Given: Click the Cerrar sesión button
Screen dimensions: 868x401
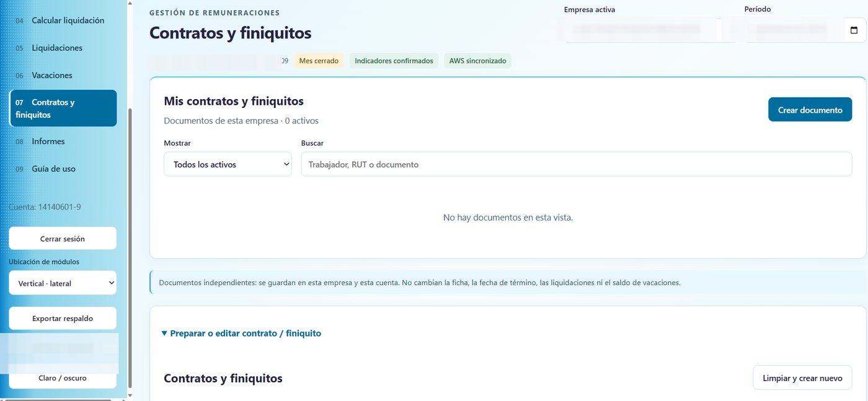Looking at the screenshot, I should (x=63, y=239).
